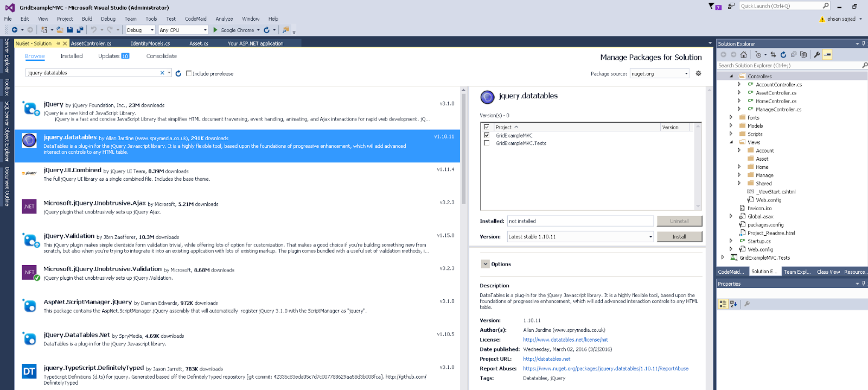Toggle the select-all Project header checkbox
Viewport: 868px width, 390px height.
(x=487, y=127)
